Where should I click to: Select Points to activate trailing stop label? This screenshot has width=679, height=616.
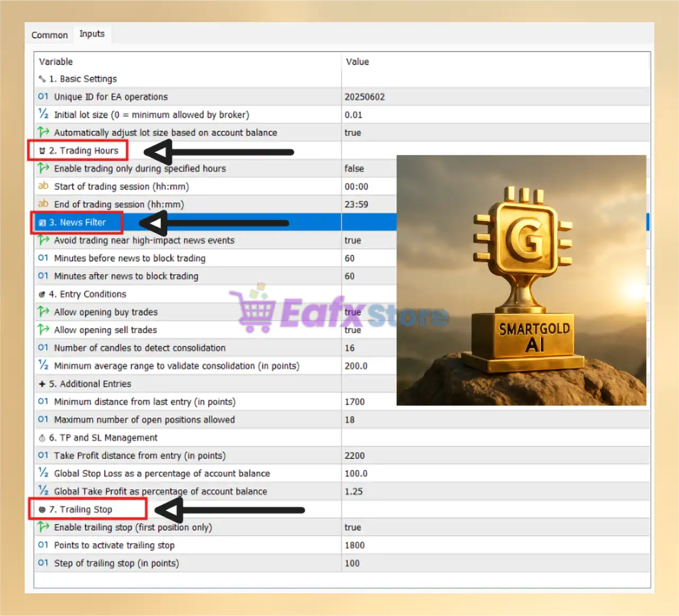click(x=114, y=545)
